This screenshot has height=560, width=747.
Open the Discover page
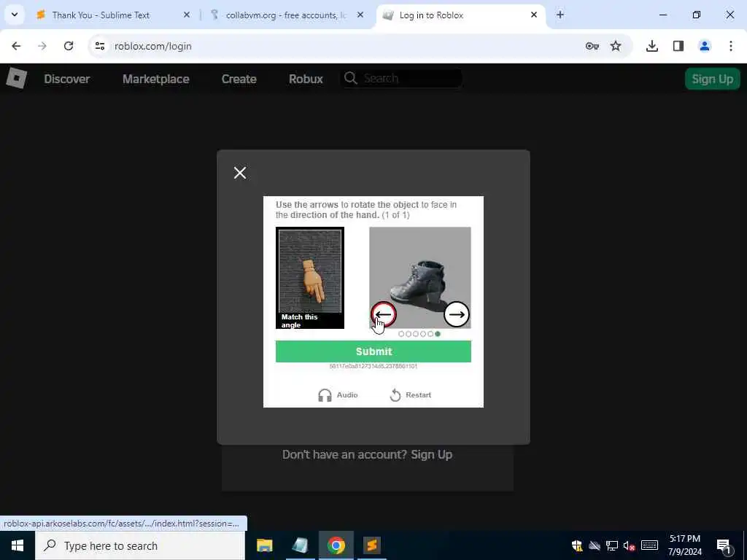click(66, 79)
